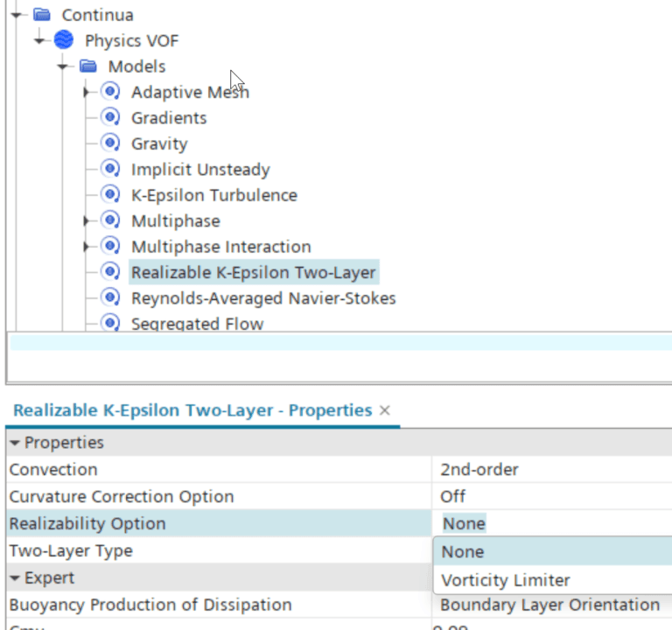Screen dimensions: 672x630
Task: Select Gradients in the tree
Action: point(169,118)
